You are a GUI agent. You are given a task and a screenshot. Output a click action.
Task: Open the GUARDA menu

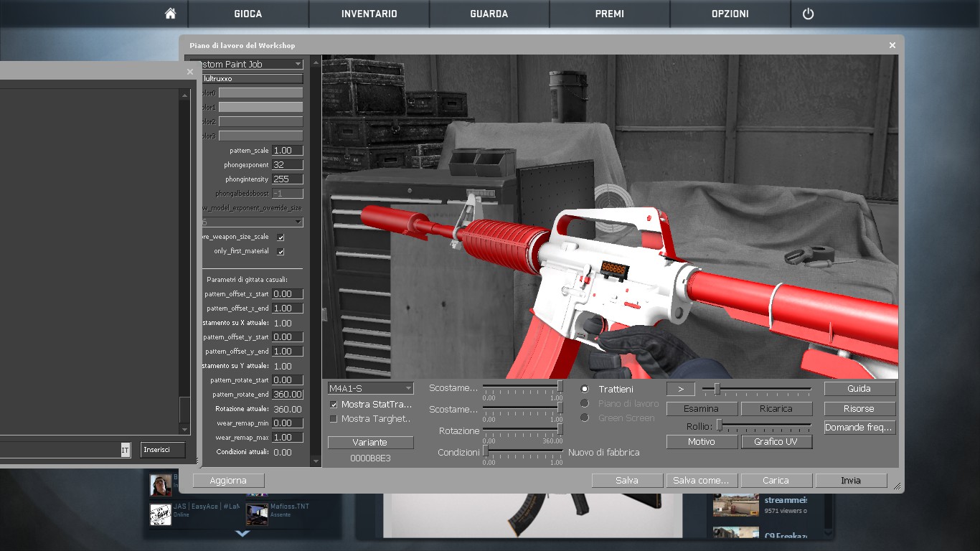click(x=489, y=14)
